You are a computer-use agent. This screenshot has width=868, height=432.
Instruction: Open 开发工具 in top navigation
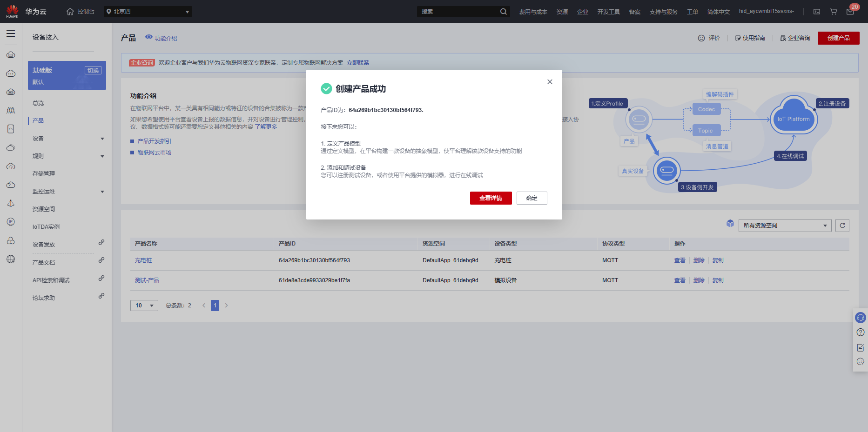tap(609, 12)
